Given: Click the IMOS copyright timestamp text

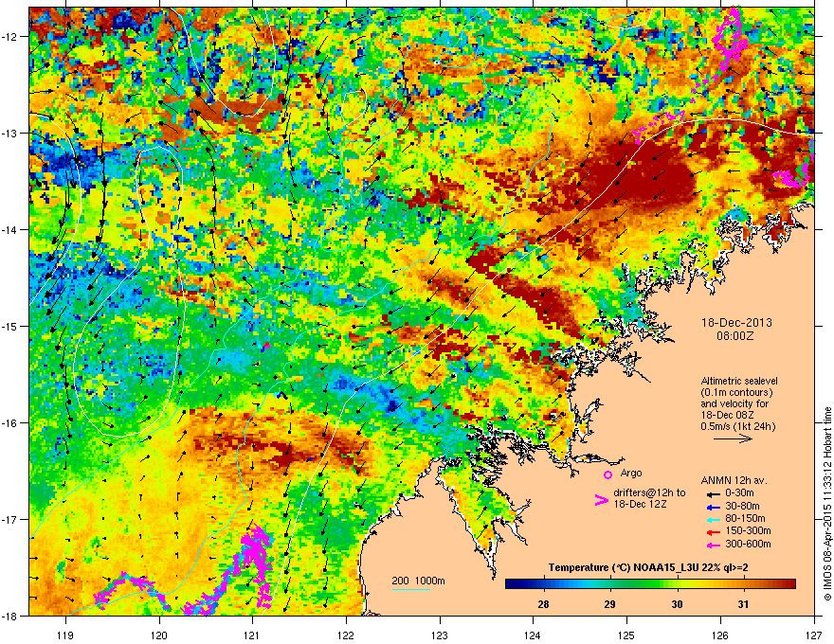Looking at the screenshot, I should click(827, 504).
